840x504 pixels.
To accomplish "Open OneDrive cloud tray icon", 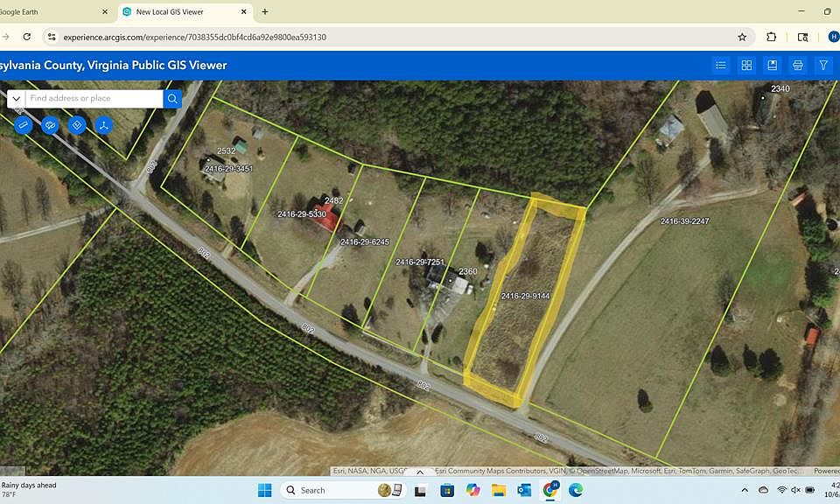I will coord(763,490).
